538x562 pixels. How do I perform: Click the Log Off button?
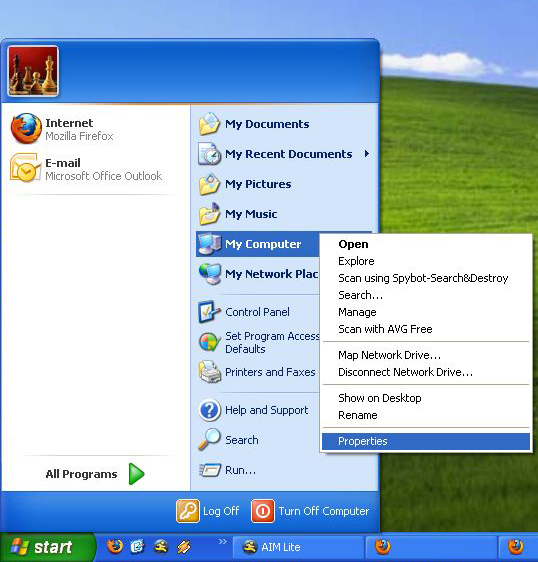[208, 511]
